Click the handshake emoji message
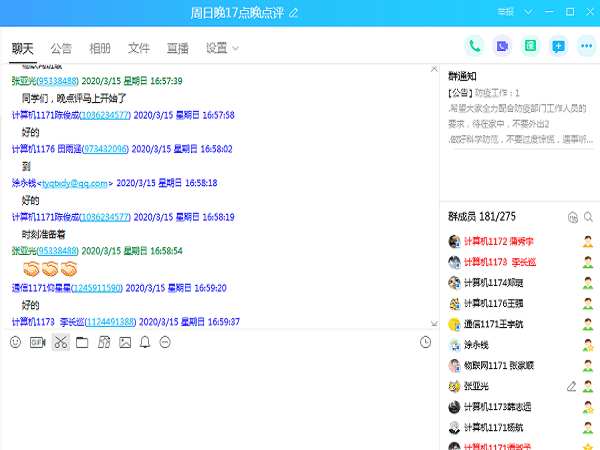Viewport: 600px width, 450px height. 50,269
